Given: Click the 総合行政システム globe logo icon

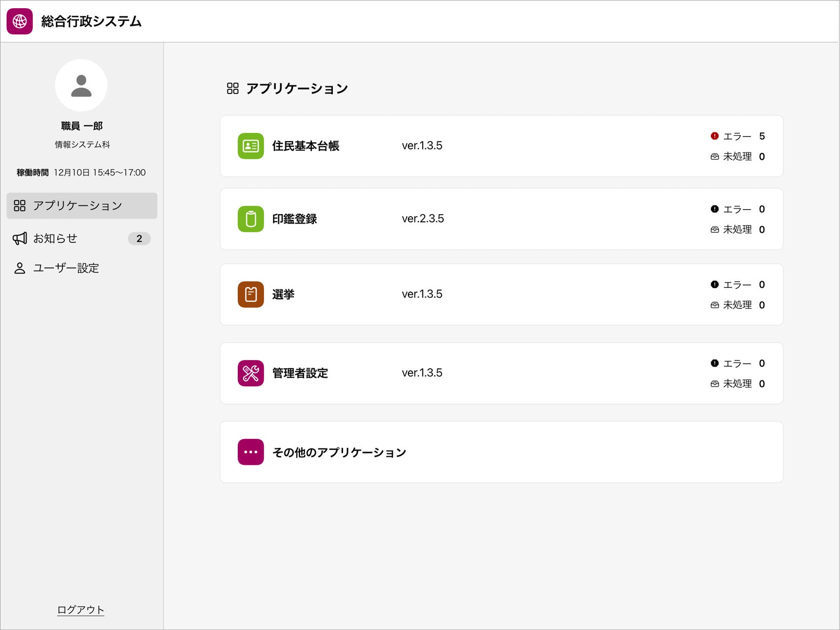Looking at the screenshot, I should [19, 21].
